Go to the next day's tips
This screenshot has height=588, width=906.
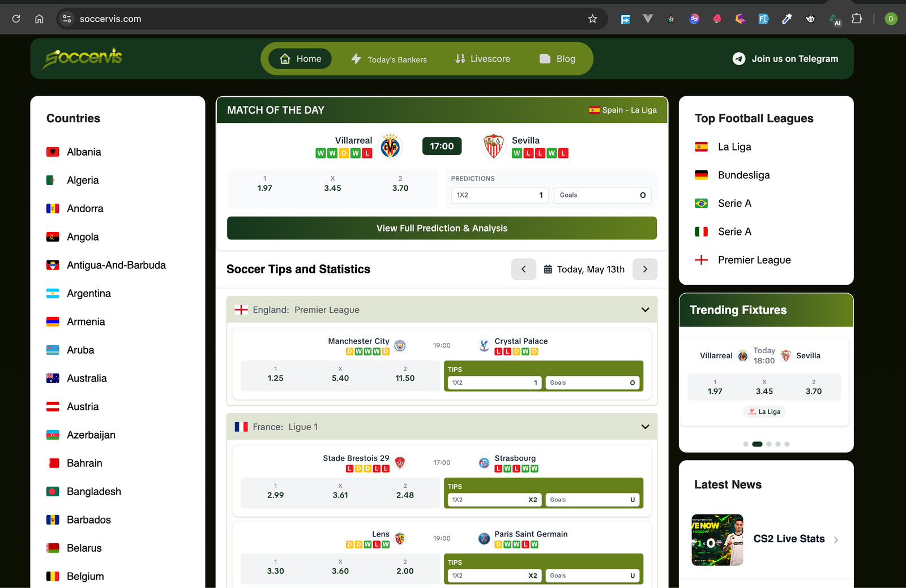point(645,269)
